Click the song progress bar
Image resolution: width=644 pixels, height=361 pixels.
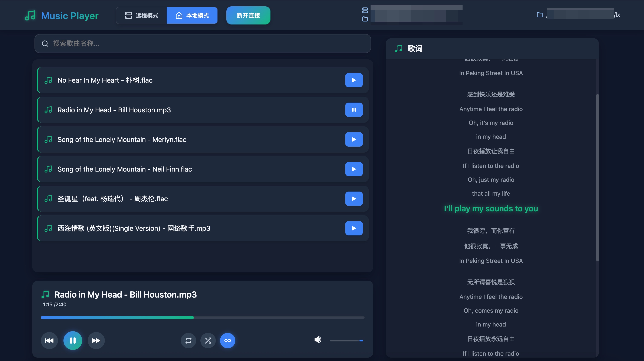203,318
